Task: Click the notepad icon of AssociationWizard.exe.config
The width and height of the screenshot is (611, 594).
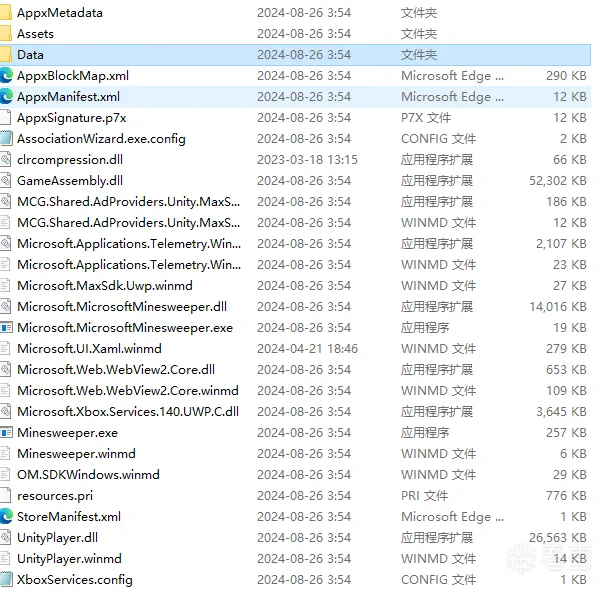Action: pos(5,139)
